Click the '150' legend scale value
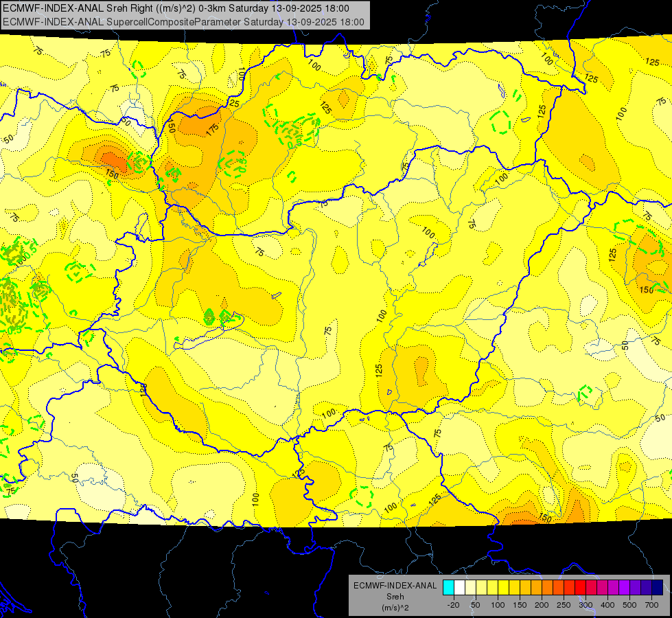The image size is (672, 618). [x=520, y=605]
